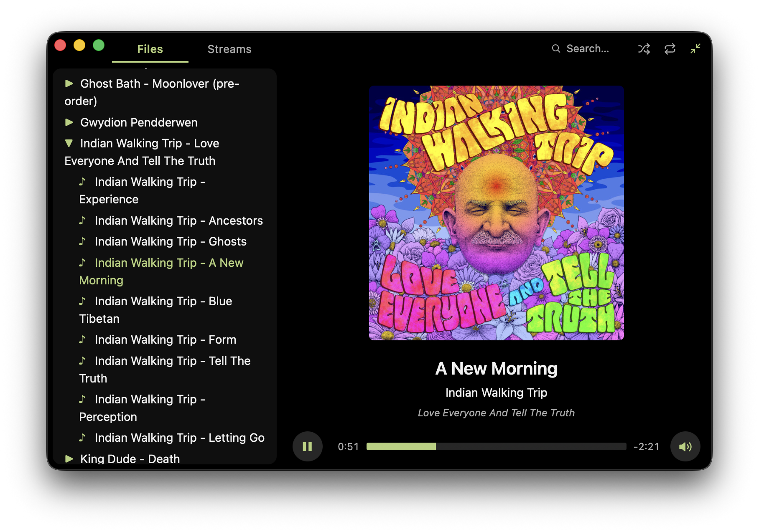The width and height of the screenshot is (759, 532).
Task: Focus the Search field
Action: pyautogui.click(x=588, y=48)
